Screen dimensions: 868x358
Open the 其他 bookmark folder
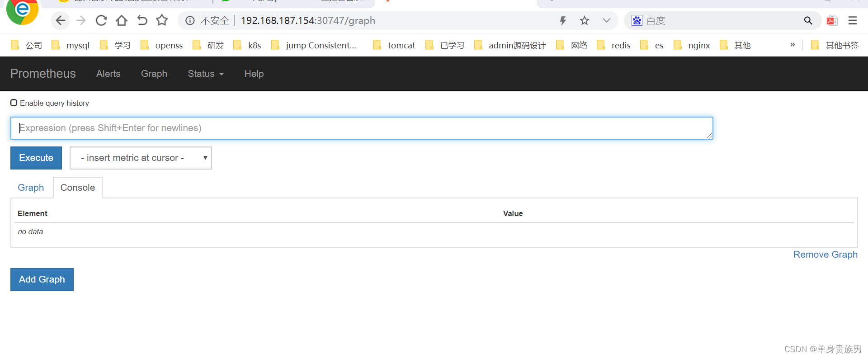coord(735,45)
